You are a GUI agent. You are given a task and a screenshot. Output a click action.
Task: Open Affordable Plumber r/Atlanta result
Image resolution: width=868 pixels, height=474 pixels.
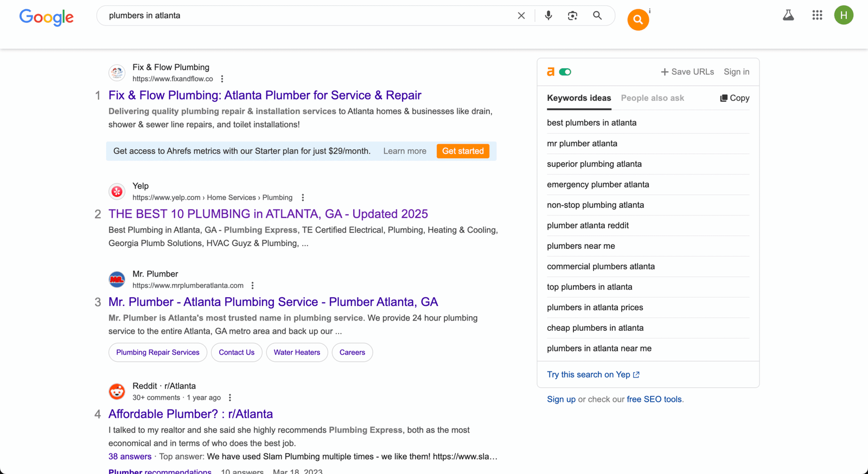pyautogui.click(x=190, y=414)
